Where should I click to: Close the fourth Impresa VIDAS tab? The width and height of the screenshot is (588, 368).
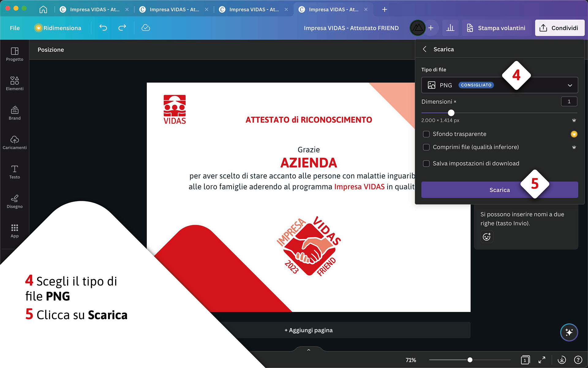[x=366, y=10]
